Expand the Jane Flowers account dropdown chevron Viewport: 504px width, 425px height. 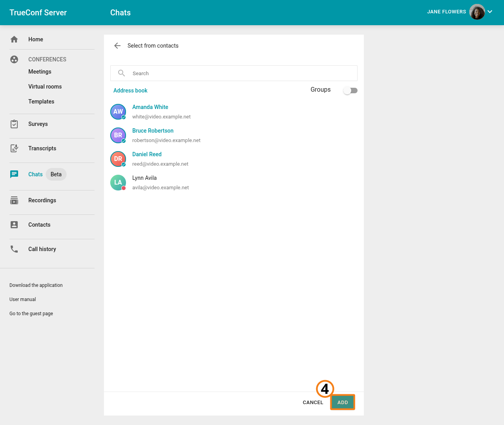[x=490, y=12]
